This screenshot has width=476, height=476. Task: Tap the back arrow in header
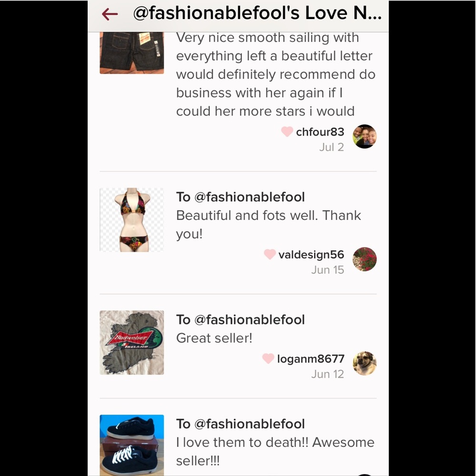click(109, 14)
